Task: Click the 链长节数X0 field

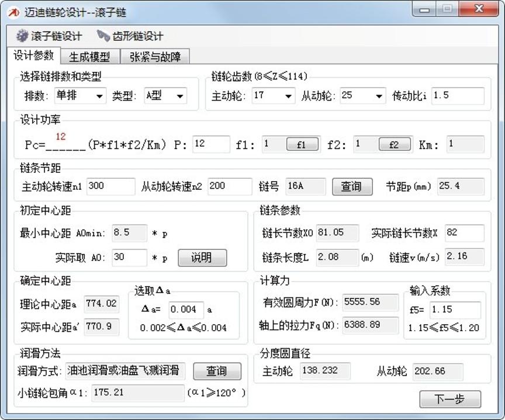Action: coord(337,233)
